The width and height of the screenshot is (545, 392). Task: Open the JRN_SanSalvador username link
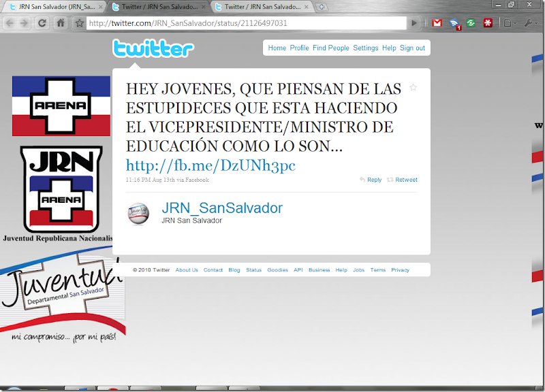click(222, 208)
